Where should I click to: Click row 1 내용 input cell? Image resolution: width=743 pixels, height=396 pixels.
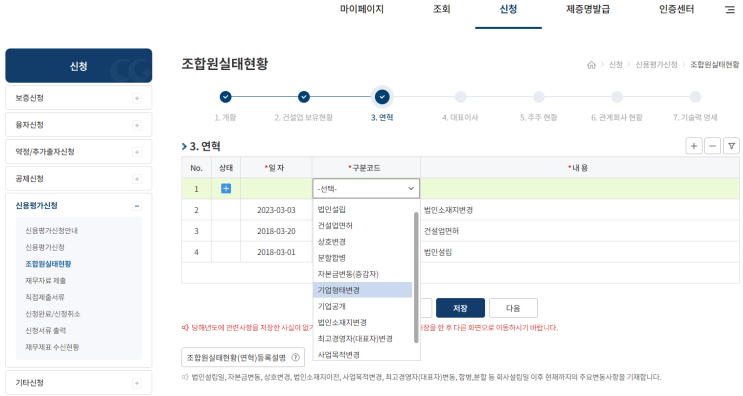pyautogui.click(x=580, y=189)
